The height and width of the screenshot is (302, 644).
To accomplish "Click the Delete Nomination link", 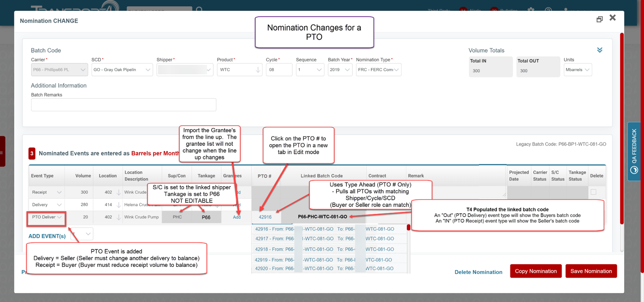I will (478, 272).
